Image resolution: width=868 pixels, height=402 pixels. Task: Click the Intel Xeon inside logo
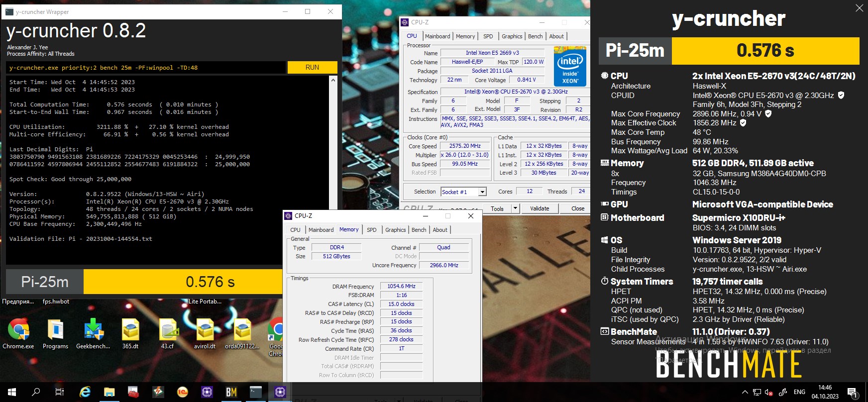[570, 66]
